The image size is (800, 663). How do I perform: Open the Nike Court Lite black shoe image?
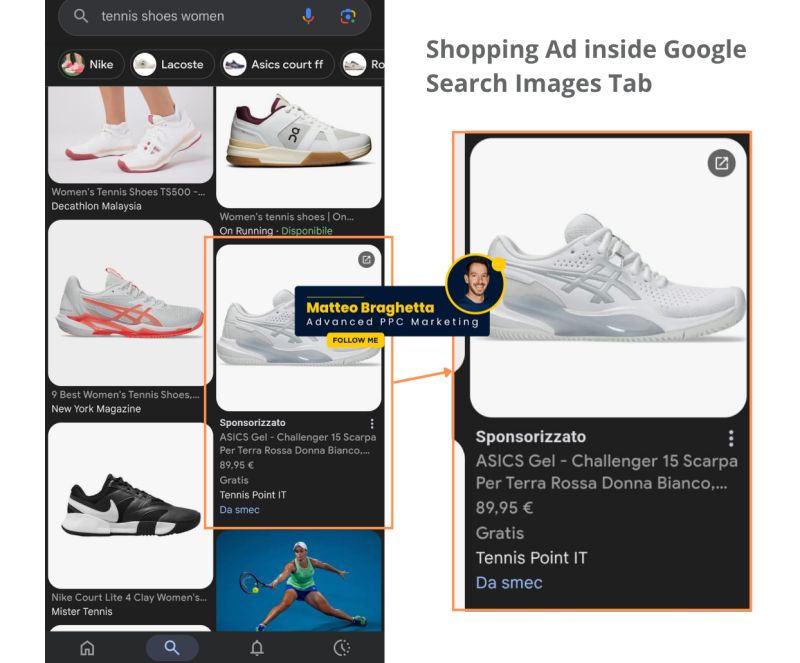[130, 505]
